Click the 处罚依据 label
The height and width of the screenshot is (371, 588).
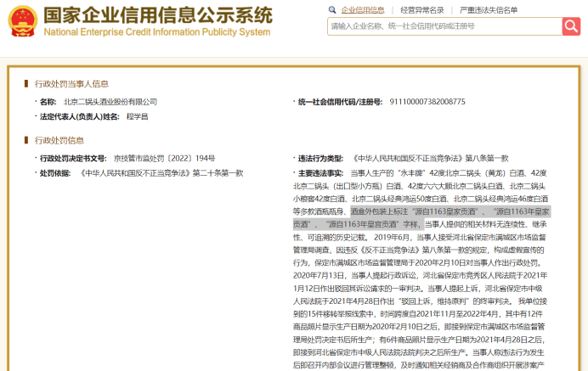[55, 173]
